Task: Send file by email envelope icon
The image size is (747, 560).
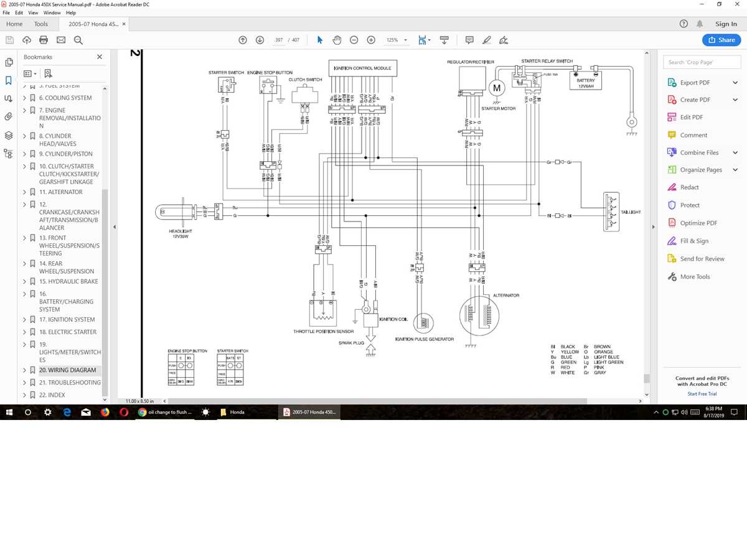Action: pos(61,40)
